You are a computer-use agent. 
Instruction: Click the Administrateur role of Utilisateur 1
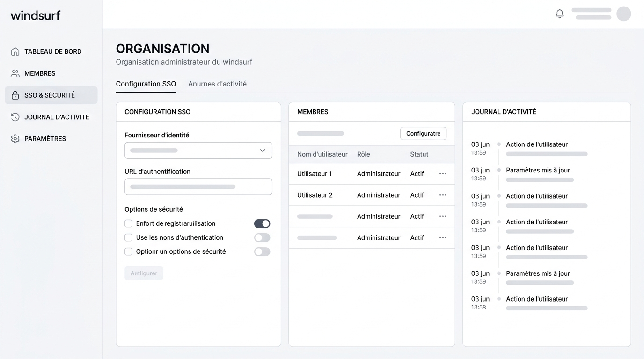point(379,174)
